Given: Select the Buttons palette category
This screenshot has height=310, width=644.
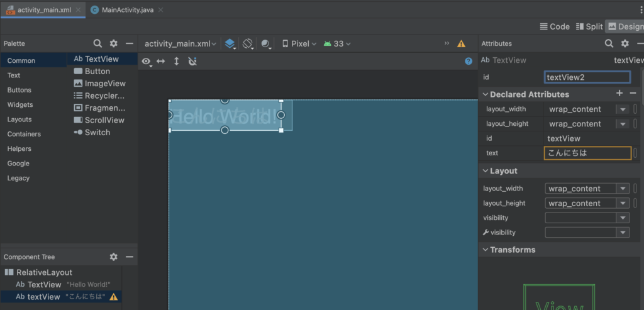Looking at the screenshot, I should point(19,90).
